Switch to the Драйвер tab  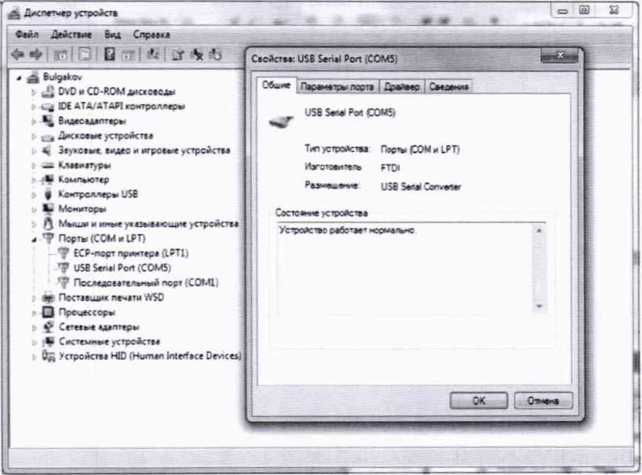404,87
